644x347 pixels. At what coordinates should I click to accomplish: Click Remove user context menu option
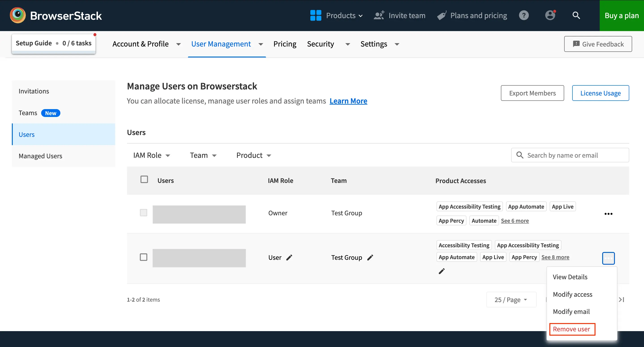pyautogui.click(x=572, y=329)
